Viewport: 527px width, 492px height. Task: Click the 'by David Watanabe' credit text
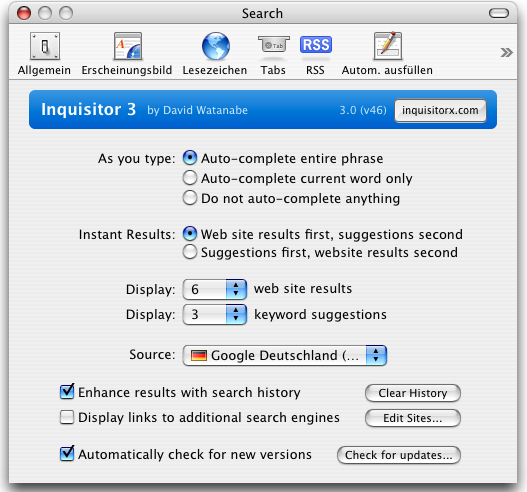click(x=197, y=110)
